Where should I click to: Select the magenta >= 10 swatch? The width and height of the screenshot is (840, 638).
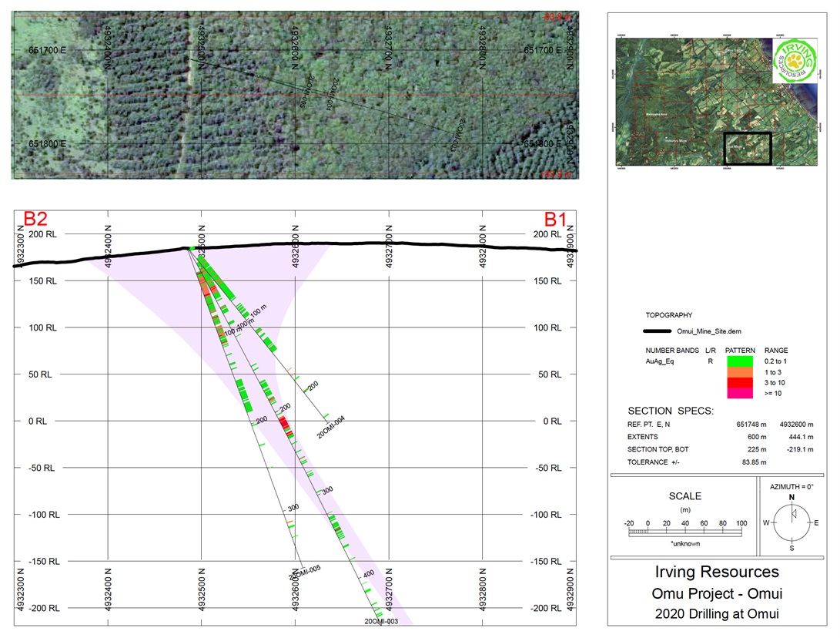(740, 394)
